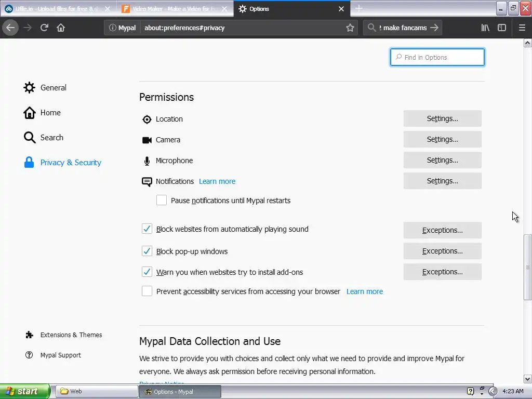This screenshot has height=399, width=532.
Task: Show site information for Mypal
Action: (123, 28)
